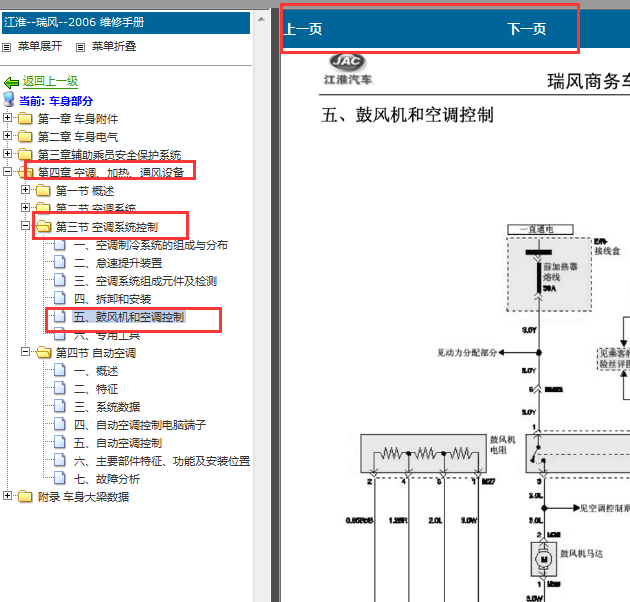
Task: Open 四、自动空调控制电脑端子 page
Action: (x=140, y=425)
